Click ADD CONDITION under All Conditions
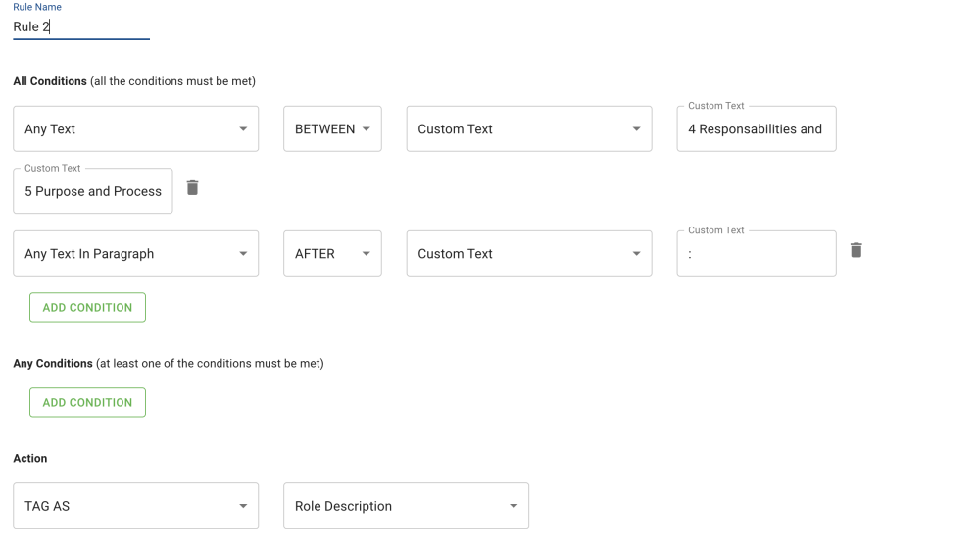Viewport: 980px width, 554px height. tap(87, 307)
